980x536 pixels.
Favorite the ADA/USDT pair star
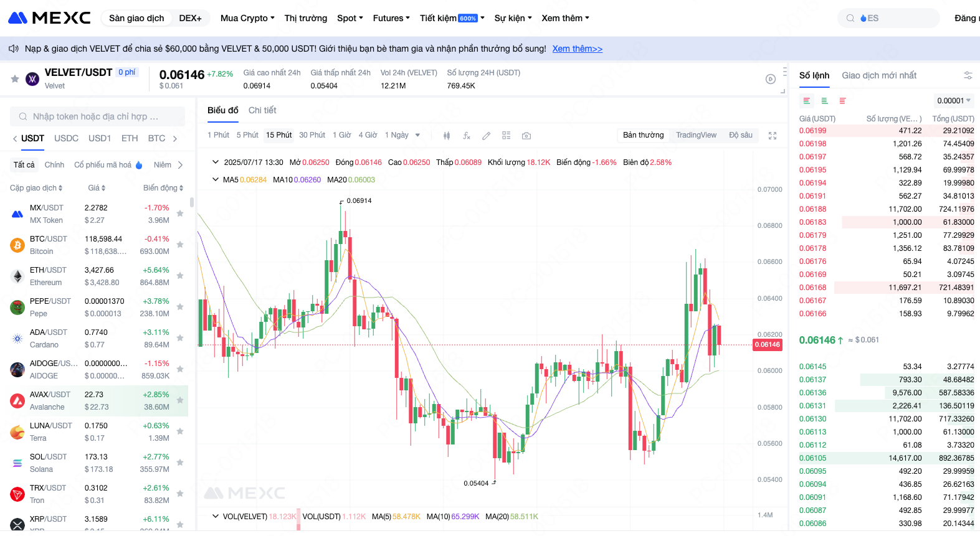tap(180, 338)
